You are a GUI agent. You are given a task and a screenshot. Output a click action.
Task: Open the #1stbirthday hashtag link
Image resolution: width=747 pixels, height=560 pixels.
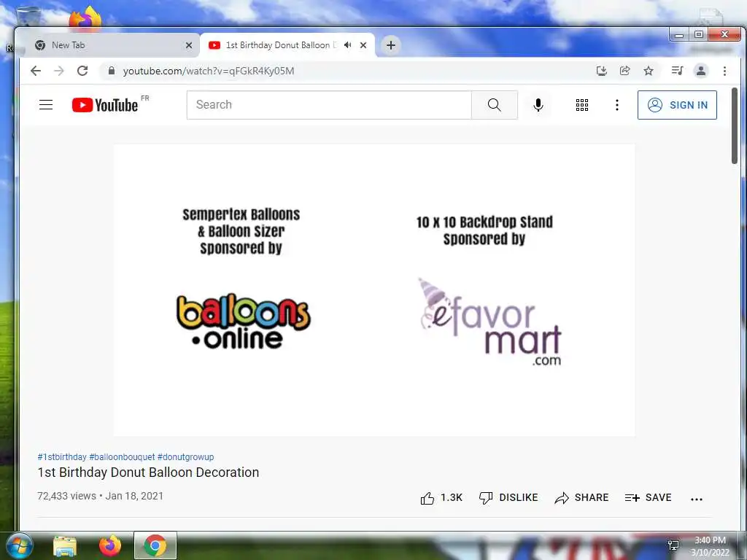(62, 456)
